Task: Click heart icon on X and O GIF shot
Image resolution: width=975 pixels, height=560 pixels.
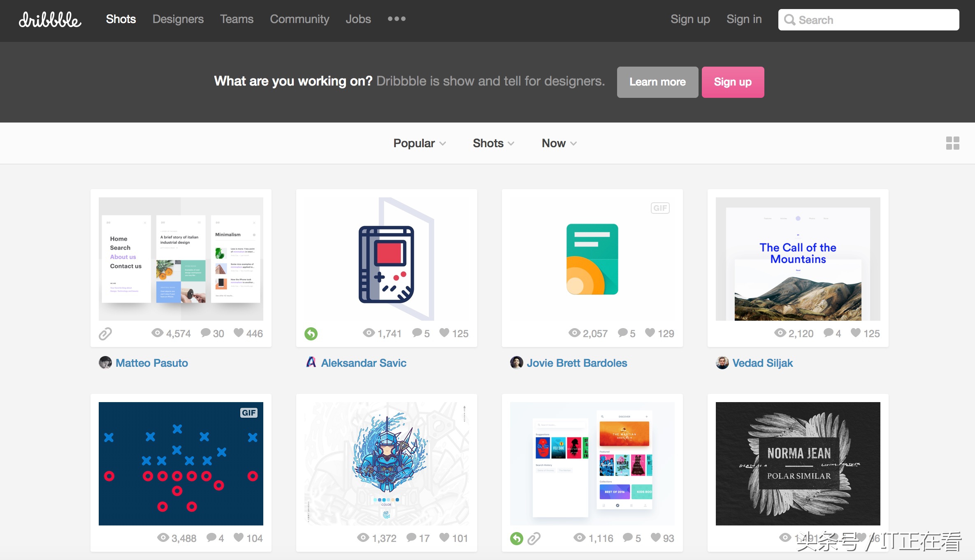Action: coord(239,537)
